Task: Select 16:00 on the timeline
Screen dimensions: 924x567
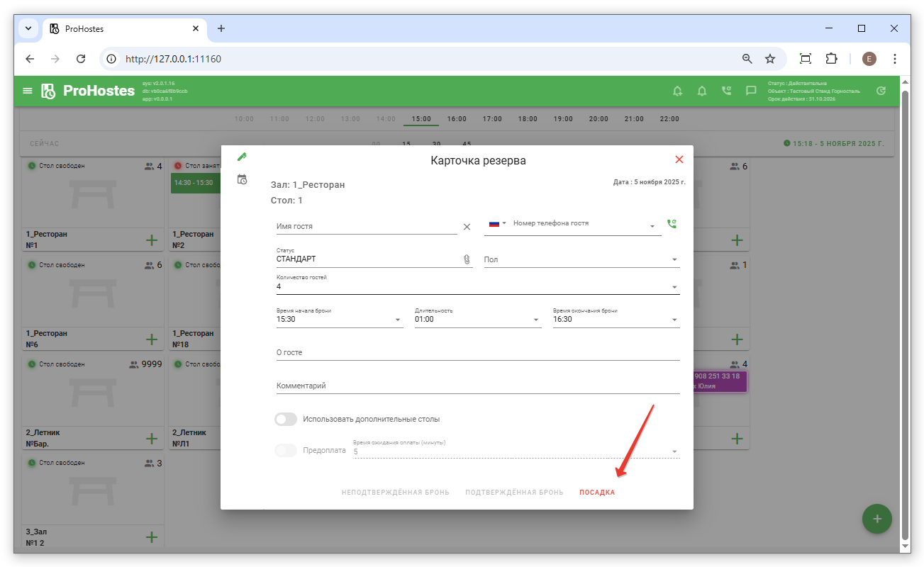Action: 457,119
